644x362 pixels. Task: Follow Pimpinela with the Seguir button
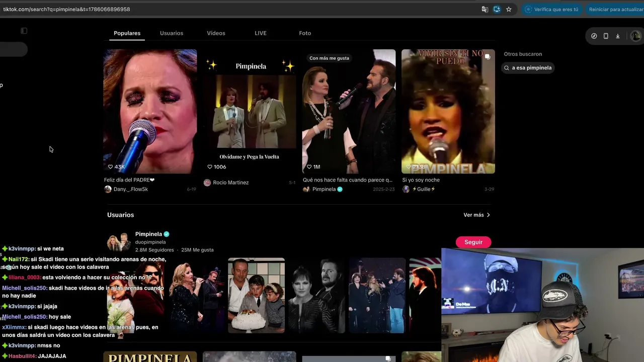pyautogui.click(x=473, y=242)
